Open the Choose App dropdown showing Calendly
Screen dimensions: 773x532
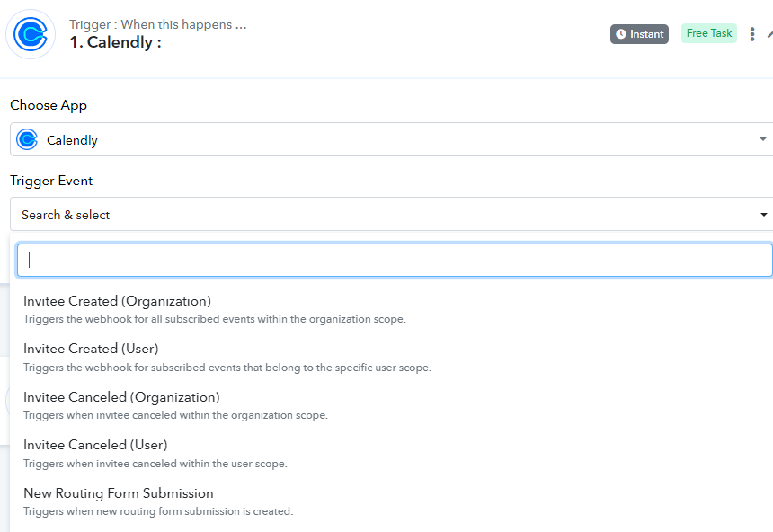391,139
